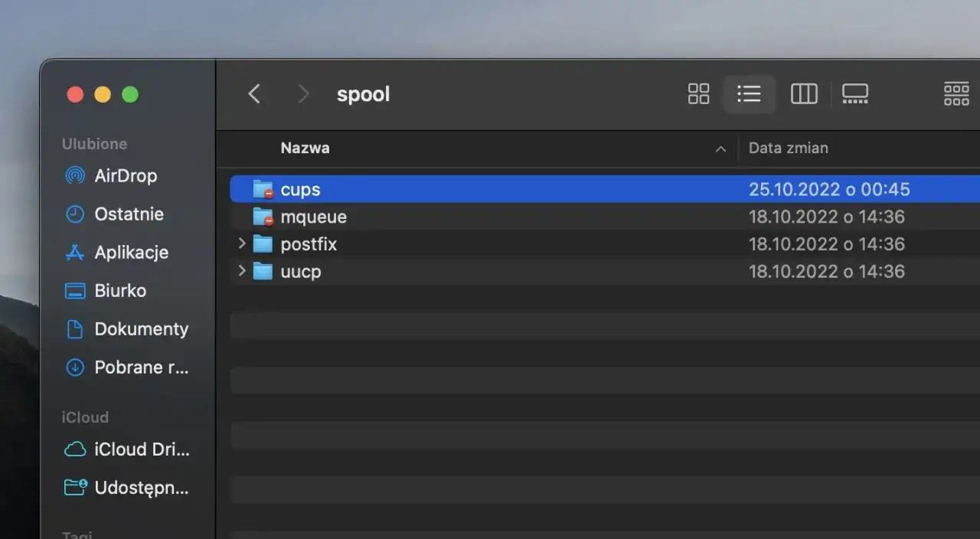The height and width of the screenshot is (539, 980).
Task: Select Dokumenty in the sidebar
Action: tap(142, 328)
